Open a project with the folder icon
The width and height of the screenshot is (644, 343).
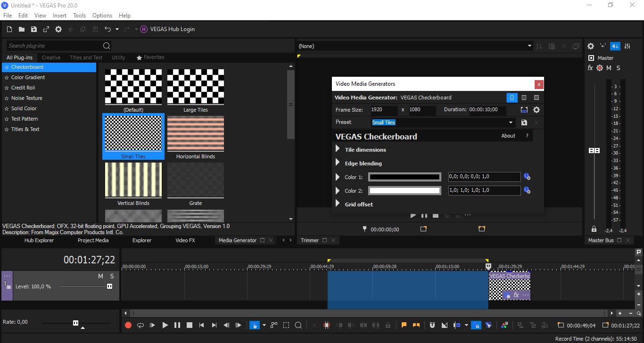(x=22, y=29)
